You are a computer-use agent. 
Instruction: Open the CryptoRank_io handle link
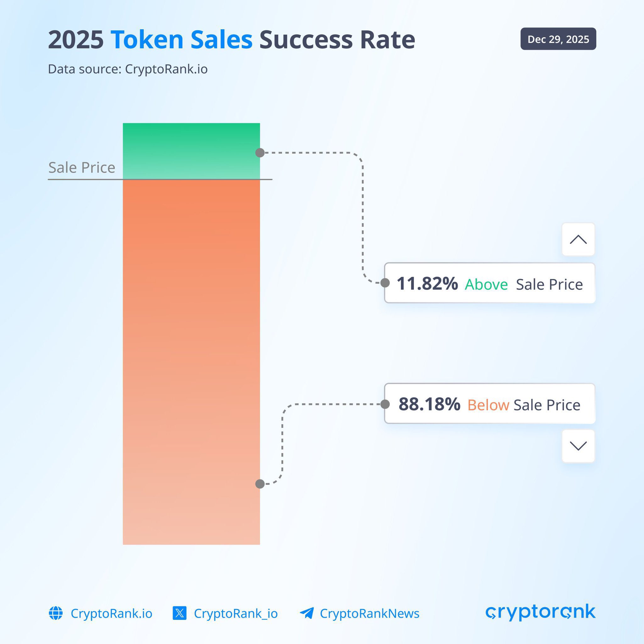tap(236, 613)
